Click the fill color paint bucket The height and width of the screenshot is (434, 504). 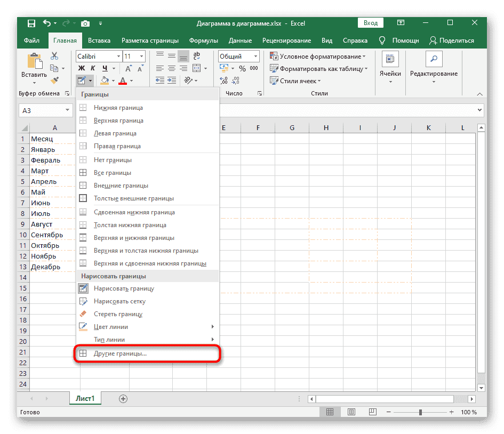click(105, 81)
